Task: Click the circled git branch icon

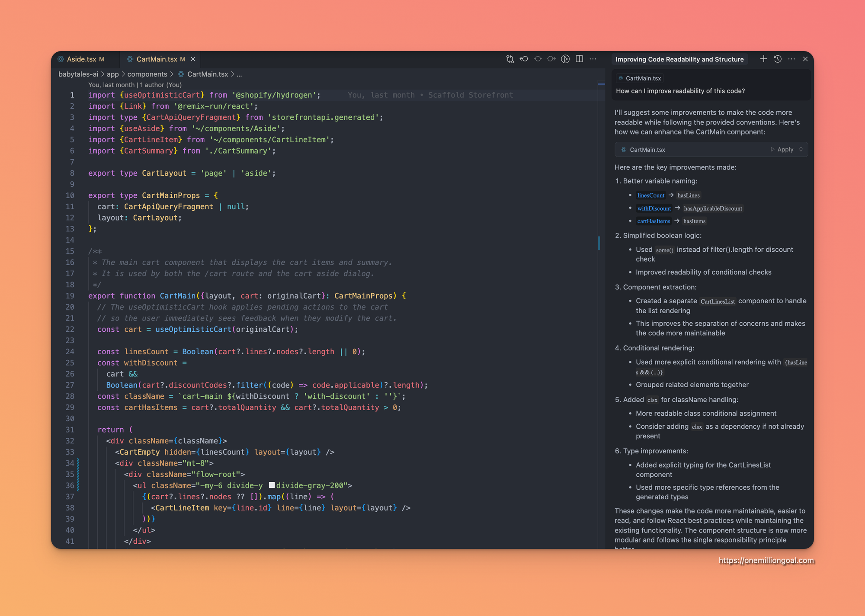Action: [565, 59]
